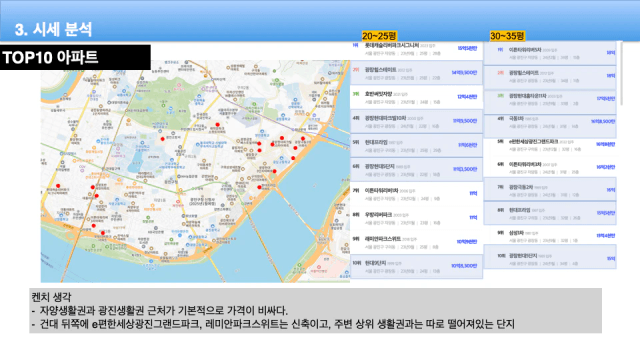Click the TOP10 아파트 black title box
This screenshot has width=640, height=360.
[x=75, y=57]
